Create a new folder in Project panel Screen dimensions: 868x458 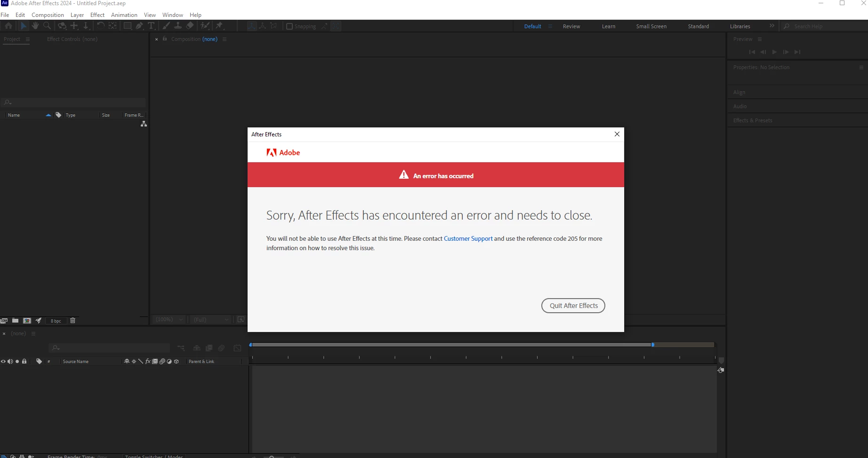click(x=15, y=320)
